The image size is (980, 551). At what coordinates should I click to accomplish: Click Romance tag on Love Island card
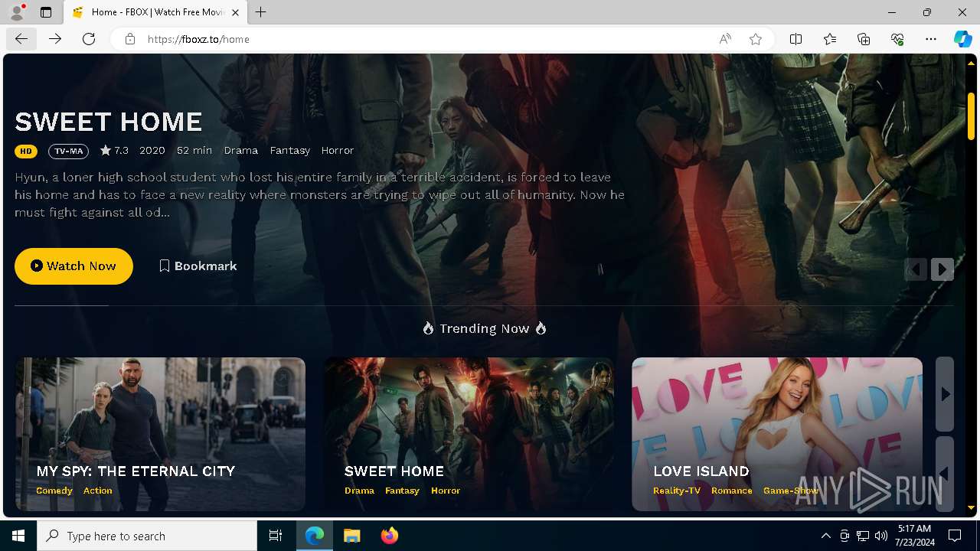732,491
